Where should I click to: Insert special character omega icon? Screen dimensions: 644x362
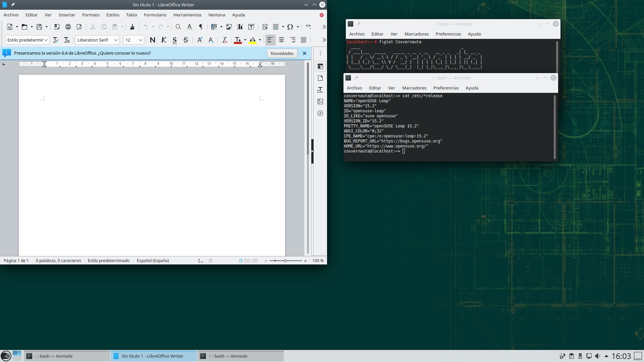click(290, 27)
